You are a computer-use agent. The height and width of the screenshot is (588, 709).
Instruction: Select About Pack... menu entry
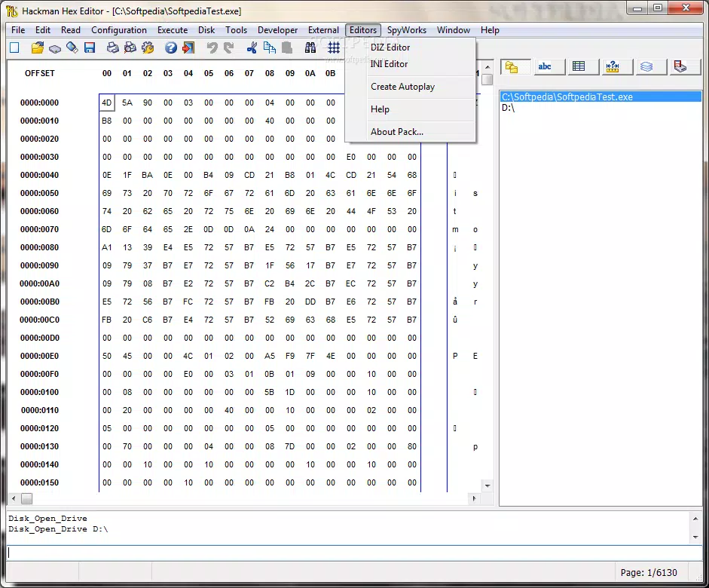410,132
